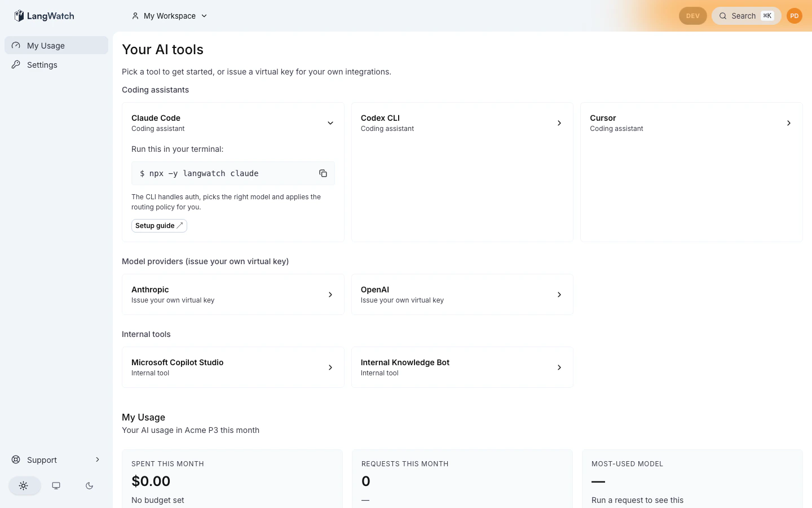
Task: Click the 'Your AI usage in Acme P3' text
Action: pyautogui.click(x=191, y=430)
